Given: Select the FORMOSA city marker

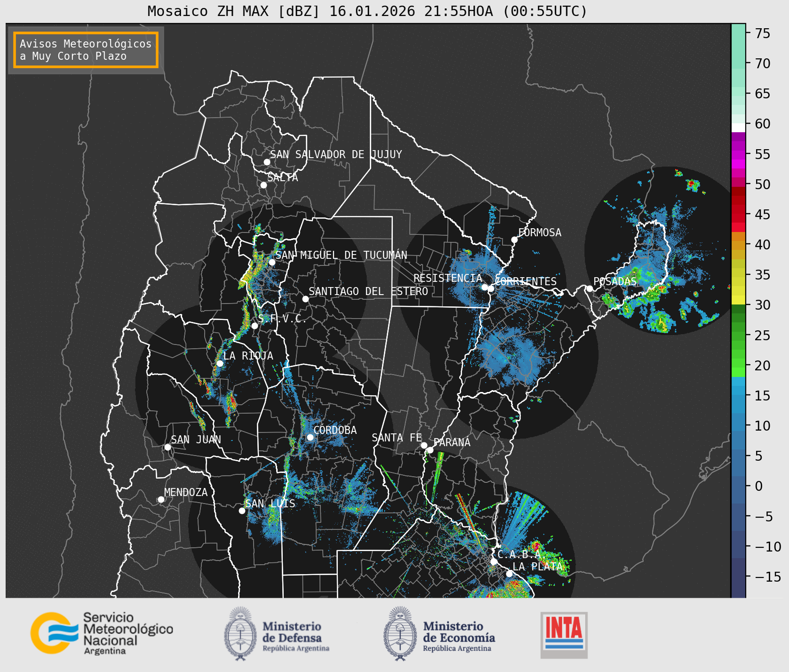Looking at the screenshot, I should pos(515,240).
